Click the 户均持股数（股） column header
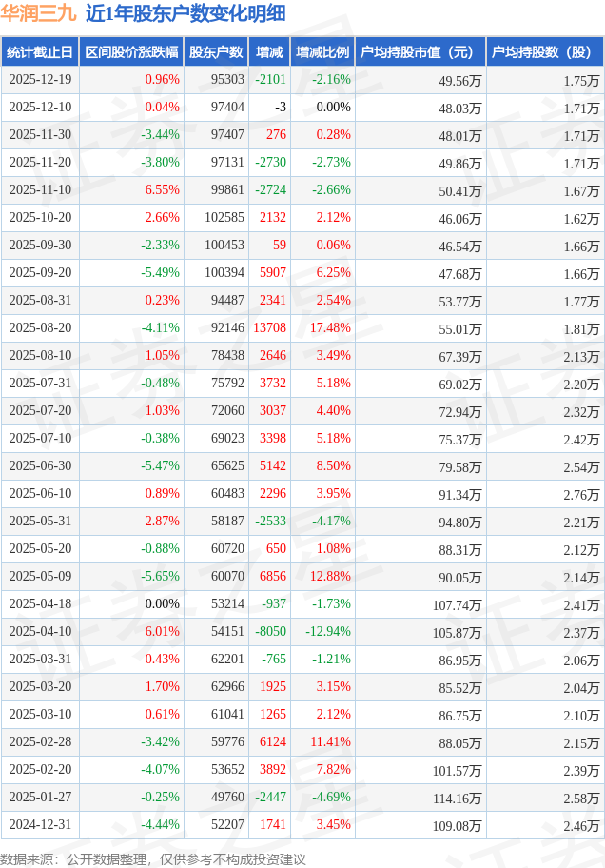 click(x=544, y=52)
